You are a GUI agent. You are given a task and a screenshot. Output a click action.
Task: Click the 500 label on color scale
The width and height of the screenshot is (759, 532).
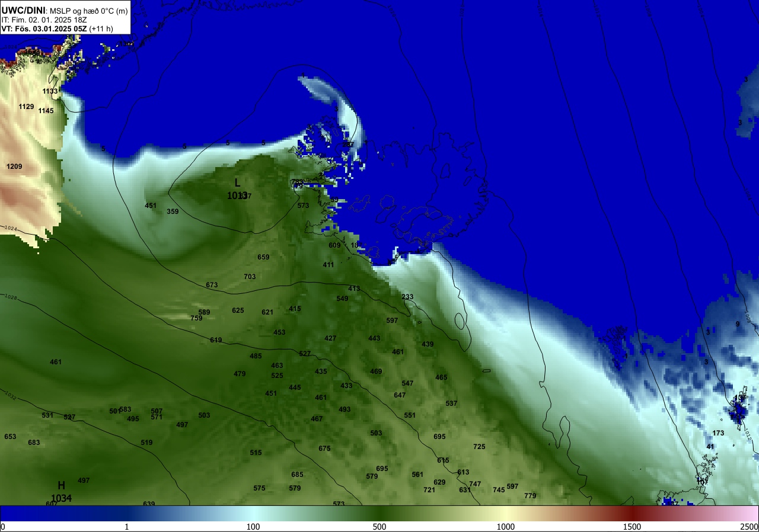(379, 527)
